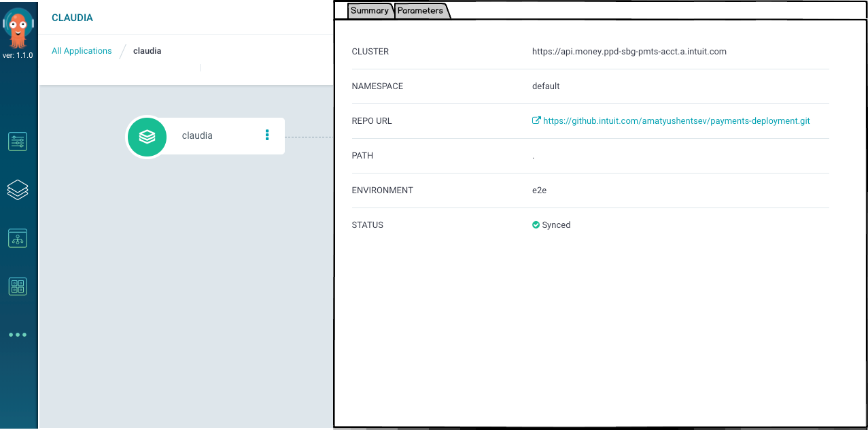Viewport: 868px width, 430px height.
Task: Click the environment value e2e
Action: click(x=539, y=191)
